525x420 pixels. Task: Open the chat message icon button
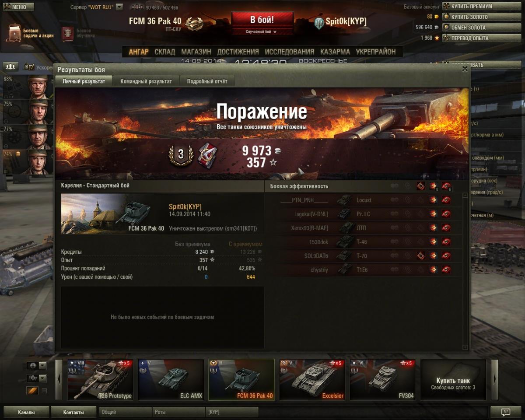tap(505, 412)
